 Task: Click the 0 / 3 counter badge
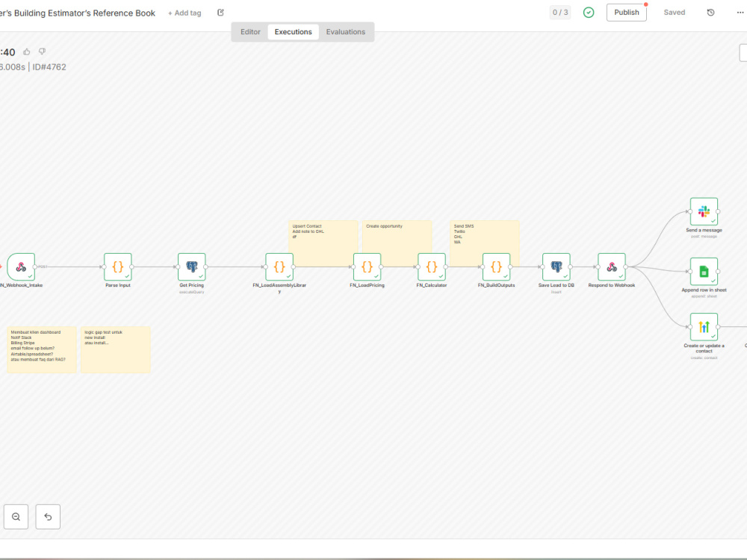pyautogui.click(x=560, y=13)
